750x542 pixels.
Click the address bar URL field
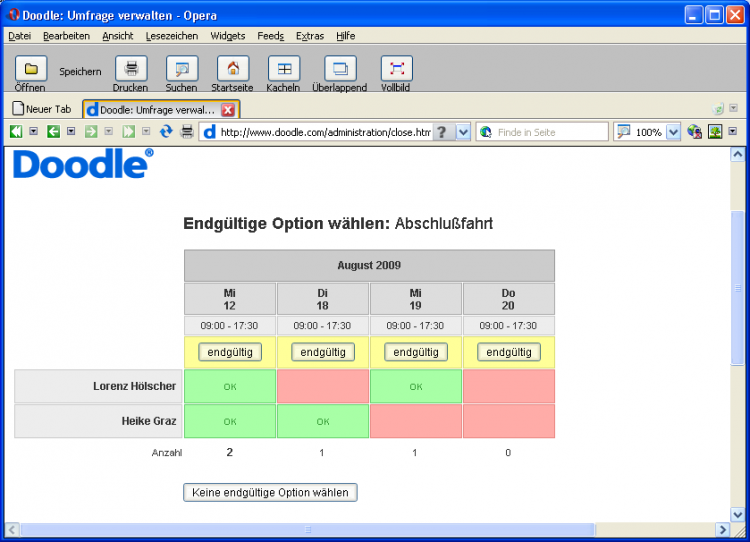(x=325, y=132)
